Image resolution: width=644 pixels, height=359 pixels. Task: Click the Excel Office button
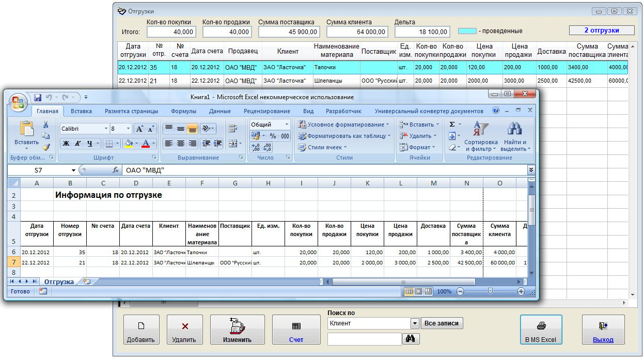click(18, 101)
